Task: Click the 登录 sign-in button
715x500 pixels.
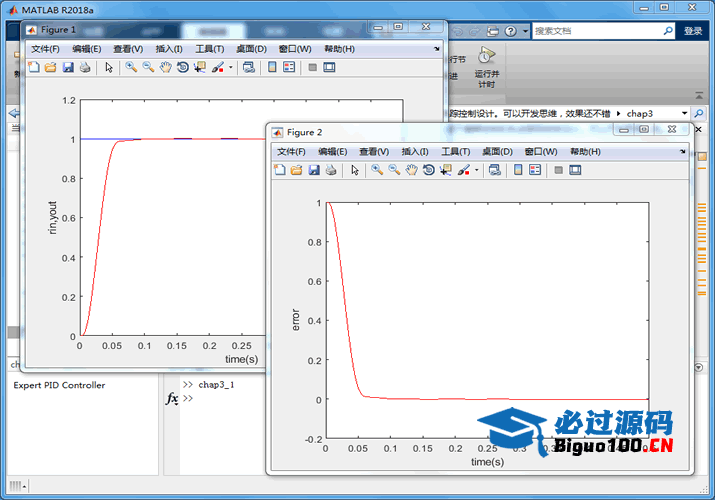Action: [693, 31]
